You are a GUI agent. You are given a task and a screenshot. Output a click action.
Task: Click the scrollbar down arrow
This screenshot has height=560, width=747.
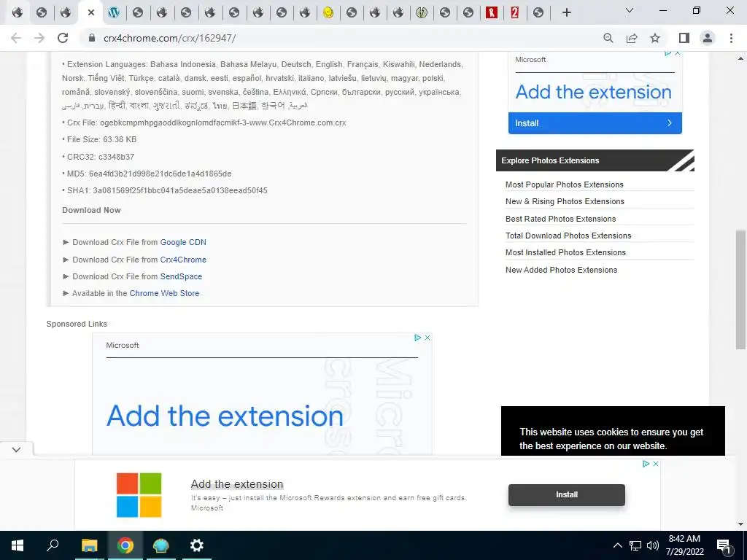click(x=740, y=524)
